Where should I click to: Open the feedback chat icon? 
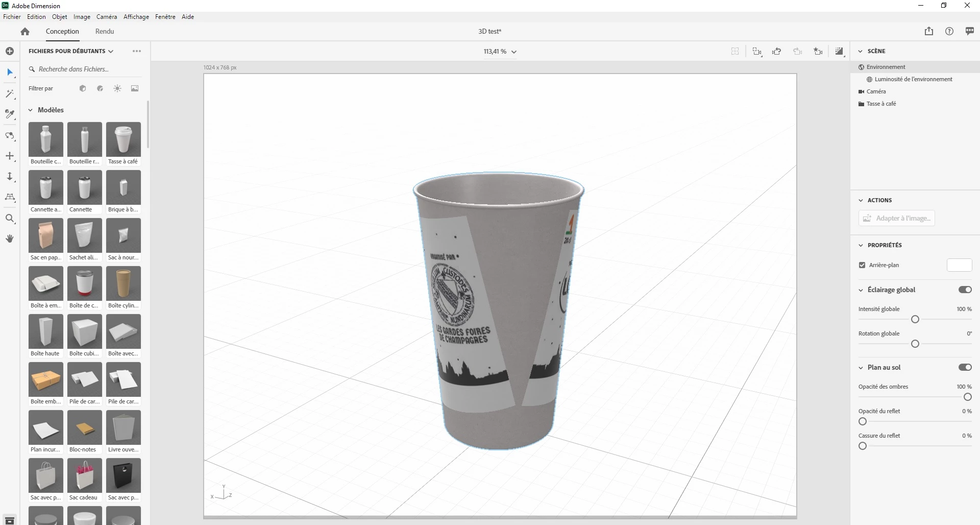(x=970, y=31)
